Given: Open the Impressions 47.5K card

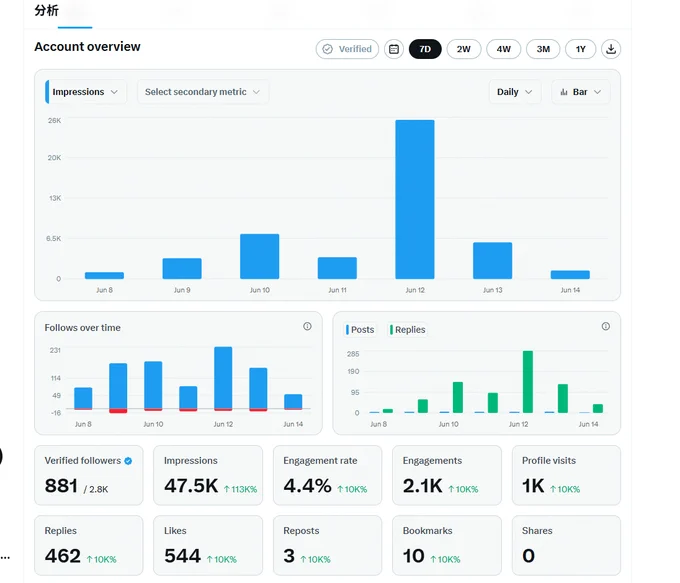Looking at the screenshot, I should pos(208,475).
